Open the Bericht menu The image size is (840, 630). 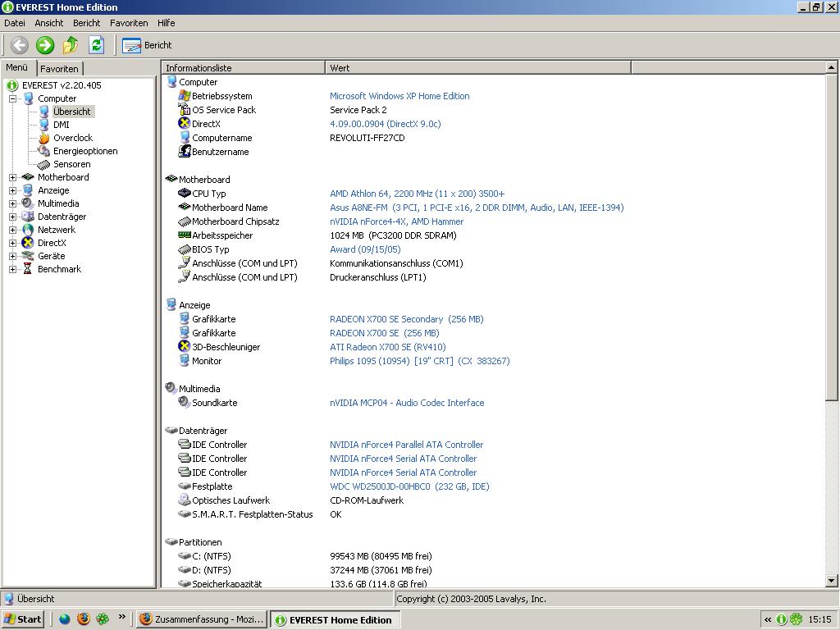click(87, 23)
